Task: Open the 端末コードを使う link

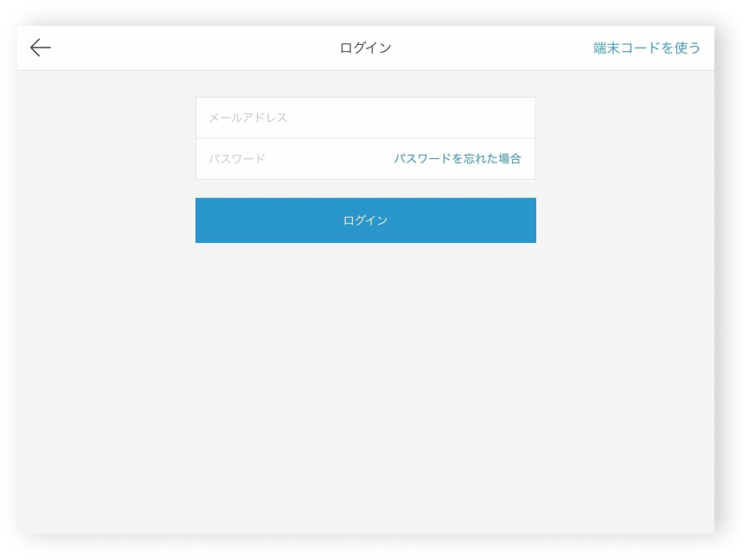Action: [x=646, y=48]
